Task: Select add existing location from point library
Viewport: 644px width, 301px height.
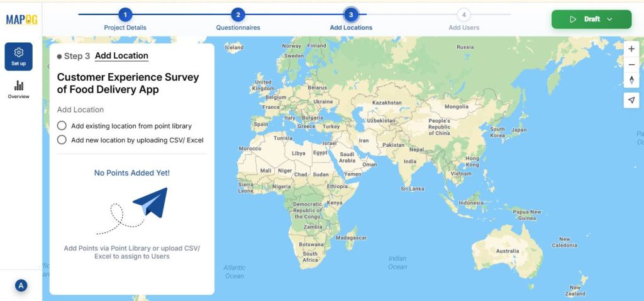Action: [62, 126]
